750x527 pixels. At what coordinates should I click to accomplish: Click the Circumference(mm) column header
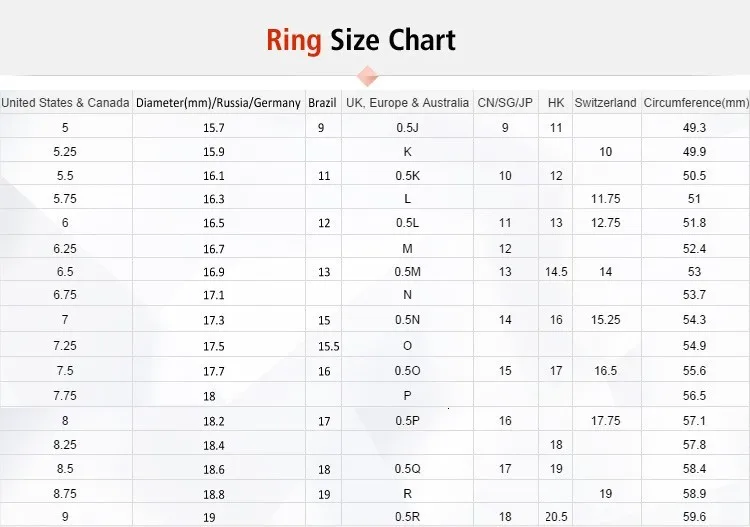point(696,103)
